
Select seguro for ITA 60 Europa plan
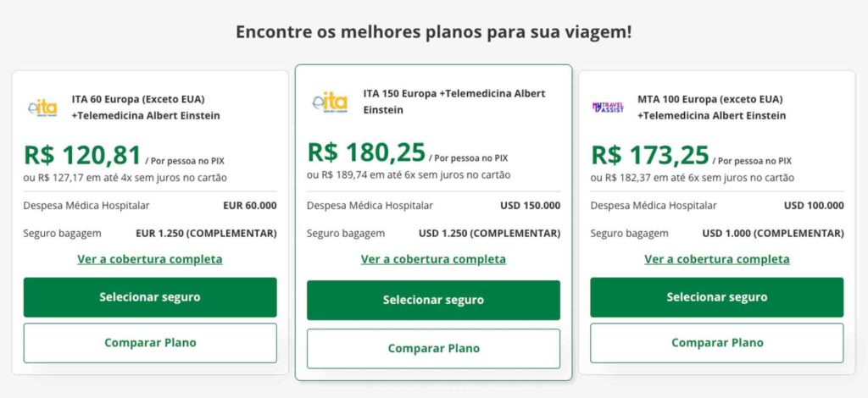tap(150, 297)
